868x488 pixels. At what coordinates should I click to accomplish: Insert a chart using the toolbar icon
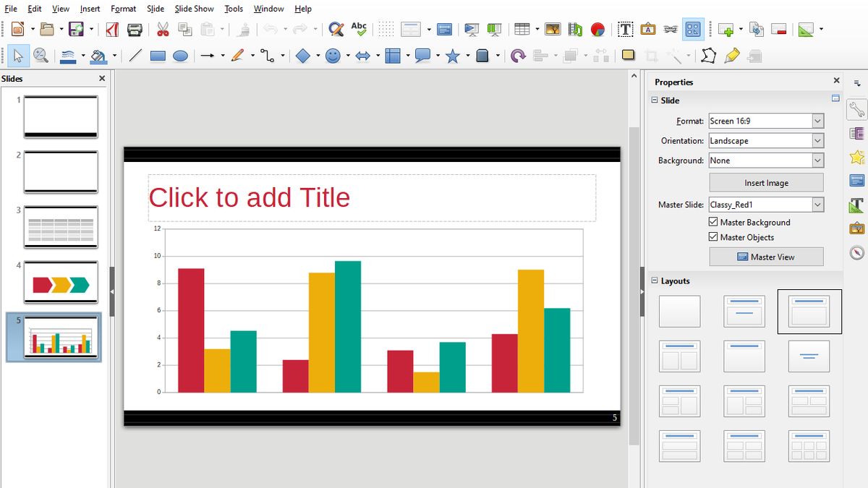597,29
